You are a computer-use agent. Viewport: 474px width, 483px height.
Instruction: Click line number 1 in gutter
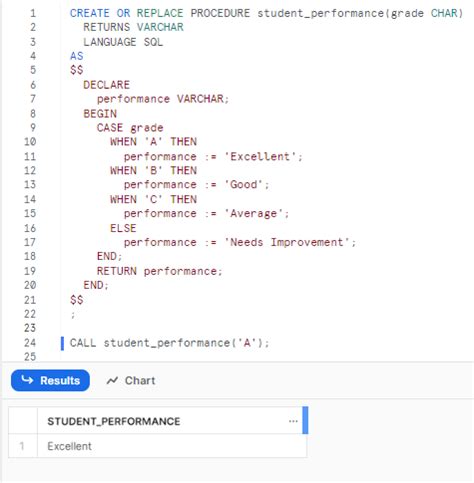pos(33,13)
